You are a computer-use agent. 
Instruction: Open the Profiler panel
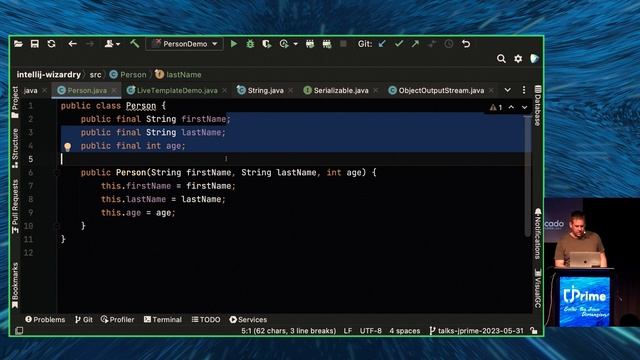(118, 320)
